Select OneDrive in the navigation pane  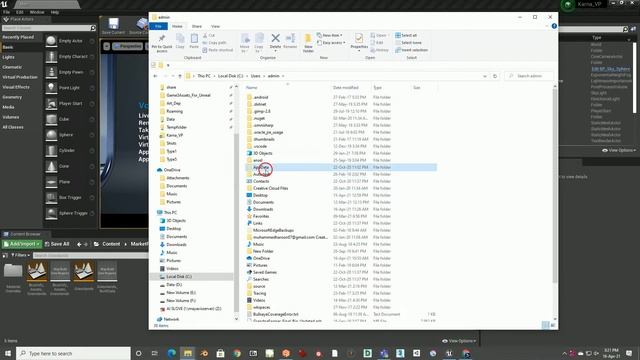click(x=171, y=170)
